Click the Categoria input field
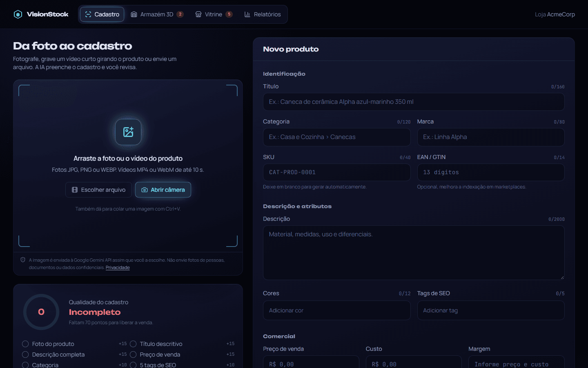This screenshot has width=588, height=368. (x=337, y=137)
